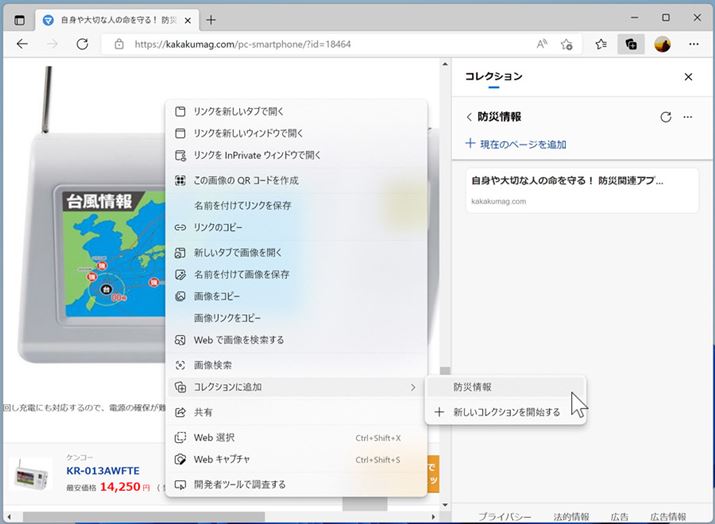Refresh the 防災情報 collection
This screenshot has width=715, height=524.
click(666, 117)
